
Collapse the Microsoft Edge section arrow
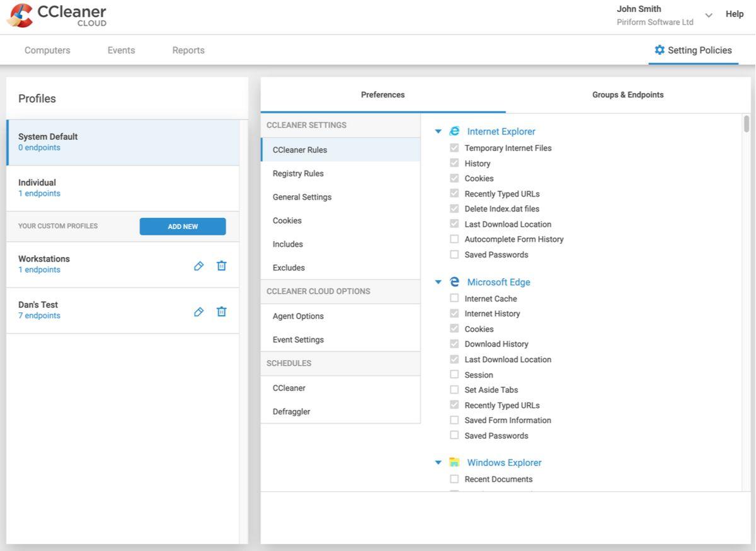[x=438, y=282]
